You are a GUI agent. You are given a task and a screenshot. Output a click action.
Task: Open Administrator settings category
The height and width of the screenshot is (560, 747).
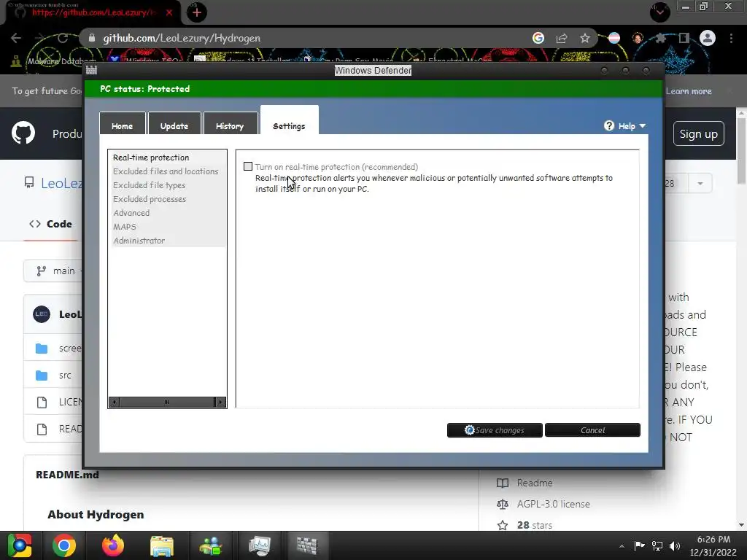[x=139, y=241]
